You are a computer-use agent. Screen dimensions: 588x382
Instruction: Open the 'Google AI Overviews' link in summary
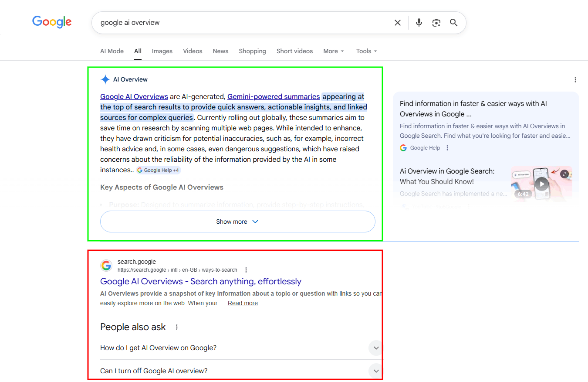(134, 96)
